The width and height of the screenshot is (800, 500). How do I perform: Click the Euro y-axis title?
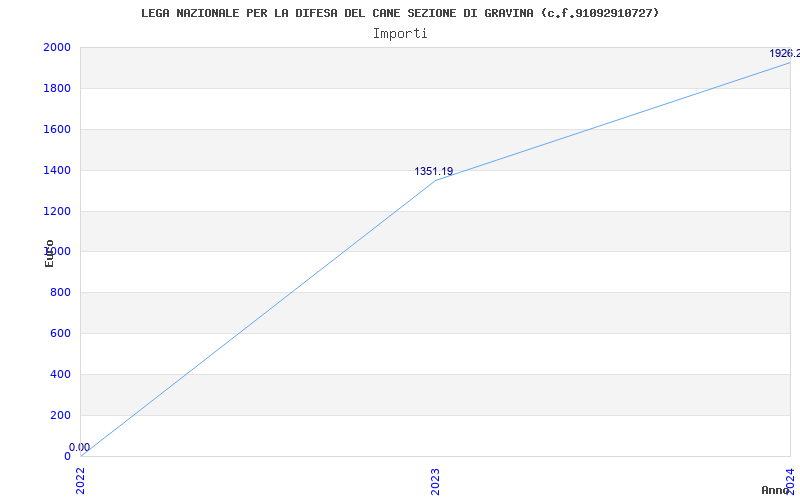49,253
